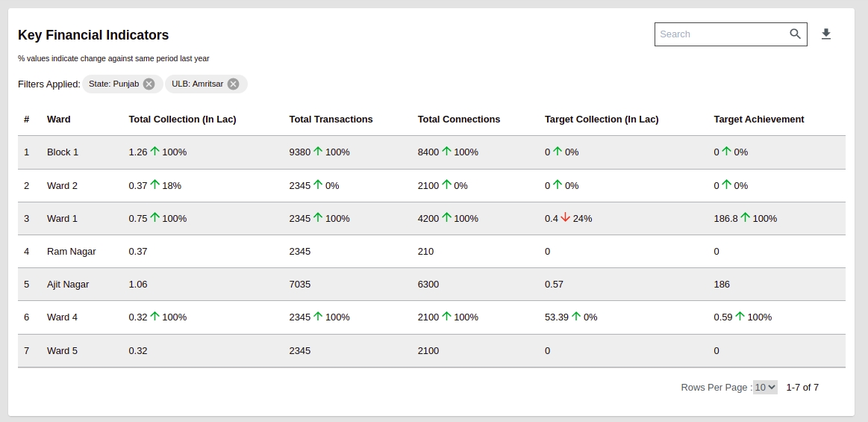Open the Ram Nagar ward entry
The width and height of the screenshot is (868, 422).
(71, 252)
